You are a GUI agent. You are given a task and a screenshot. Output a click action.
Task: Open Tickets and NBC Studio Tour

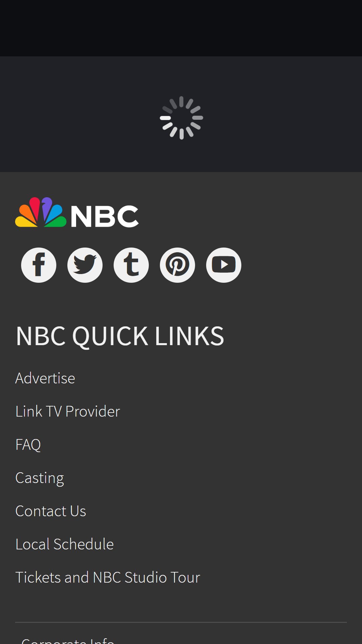point(108,578)
